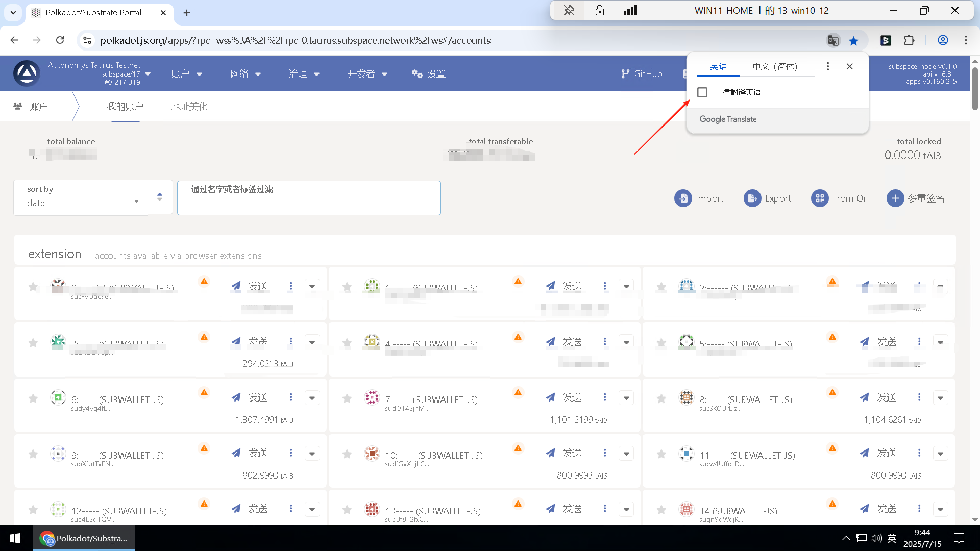Expand the 网络 navigation dropdown
This screenshot has width=980, height=551.
tap(246, 74)
